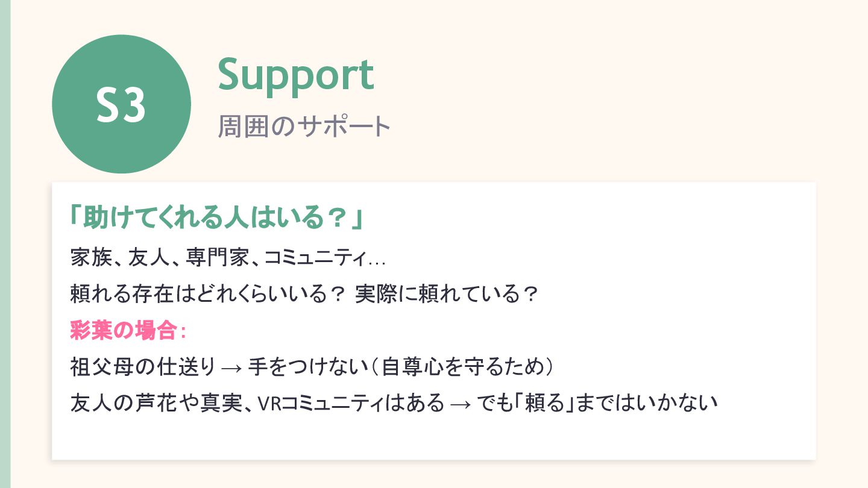Click the text VRコミュニティはある
868x488 pixels.
[351, 402]
